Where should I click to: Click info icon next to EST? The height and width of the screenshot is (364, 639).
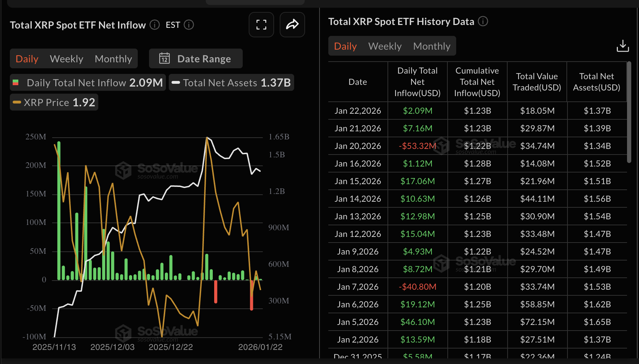(189, 25)
